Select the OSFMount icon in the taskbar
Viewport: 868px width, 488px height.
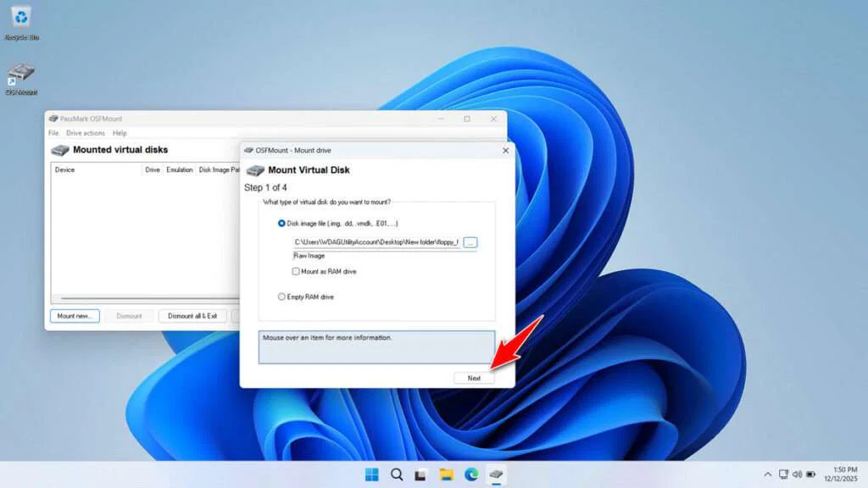(x=496, y=476)
